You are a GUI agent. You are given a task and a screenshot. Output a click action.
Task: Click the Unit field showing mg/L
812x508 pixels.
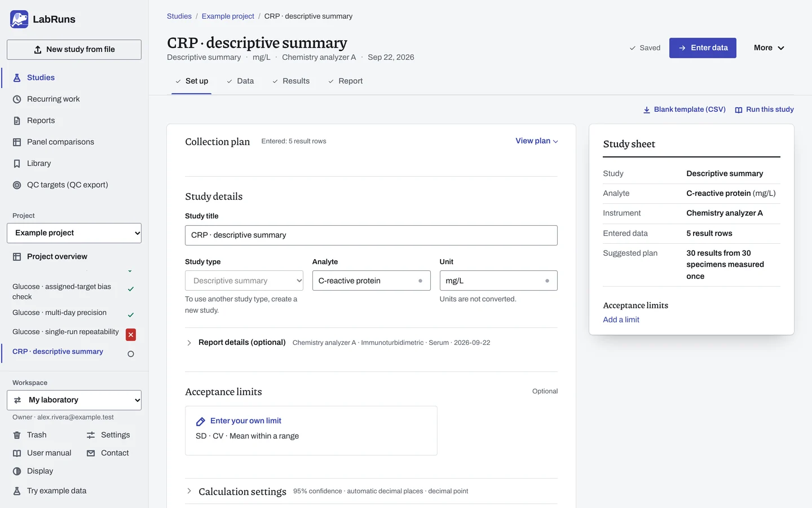(x=498, y=281)
